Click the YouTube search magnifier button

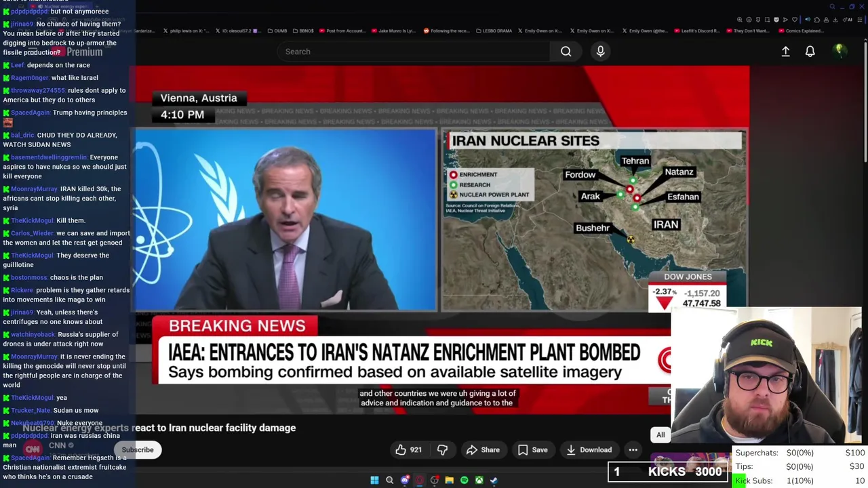(566, 52)
